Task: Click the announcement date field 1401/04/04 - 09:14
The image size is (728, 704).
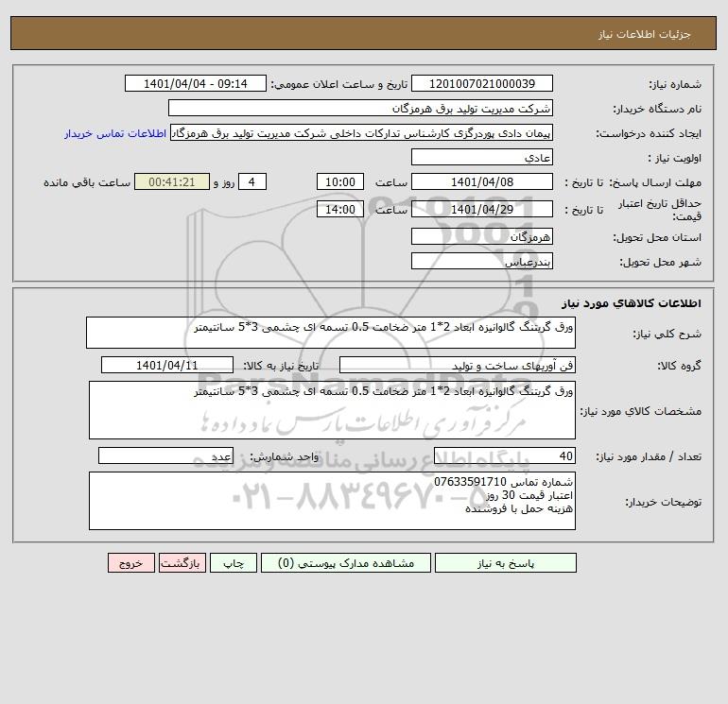Action: pos(196,83)
